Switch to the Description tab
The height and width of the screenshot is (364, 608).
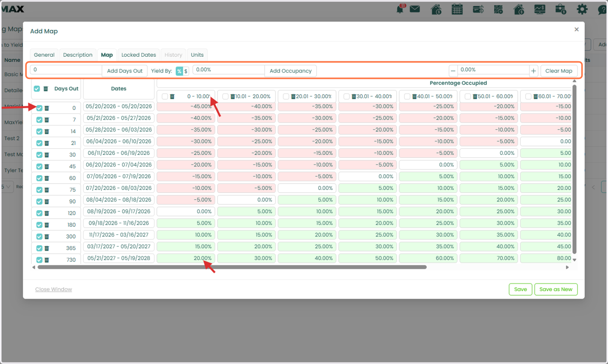click(78, 55)
